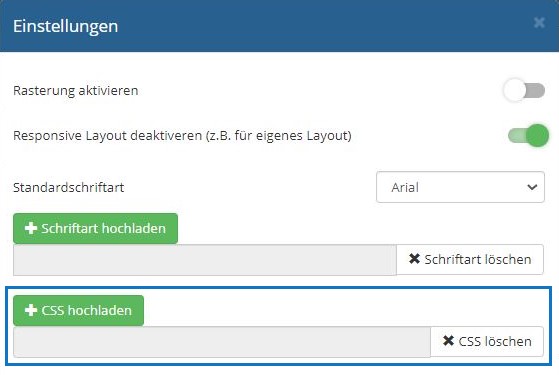Click the Schriftart löschen button

[x=470, y=260]
